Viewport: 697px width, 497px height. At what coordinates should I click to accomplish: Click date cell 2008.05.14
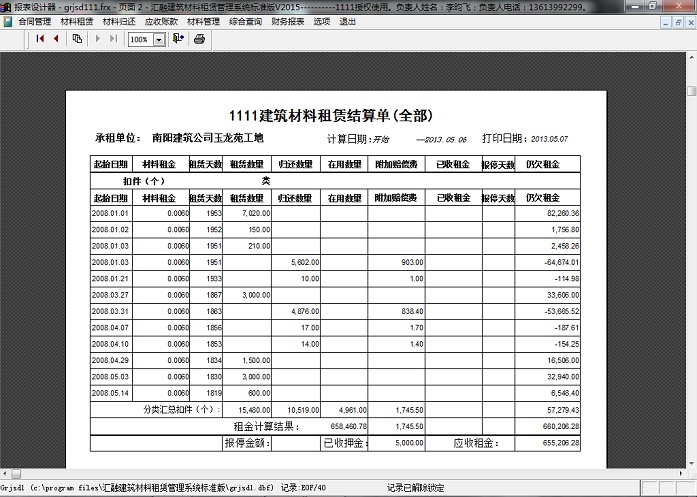(x=110, y=393)
